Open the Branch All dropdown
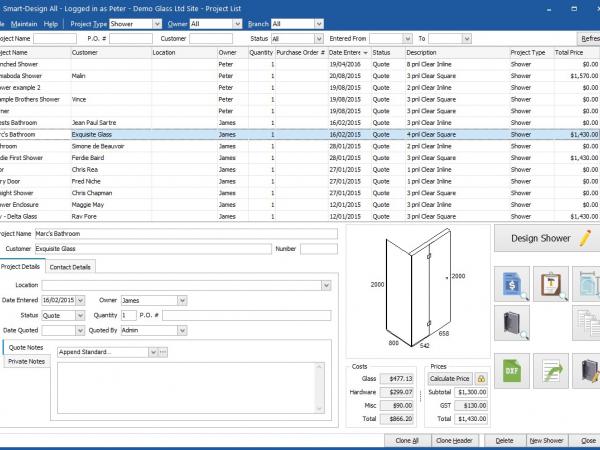Image resolution: width=600 pixels, height=450 pixels. point(319,24)
